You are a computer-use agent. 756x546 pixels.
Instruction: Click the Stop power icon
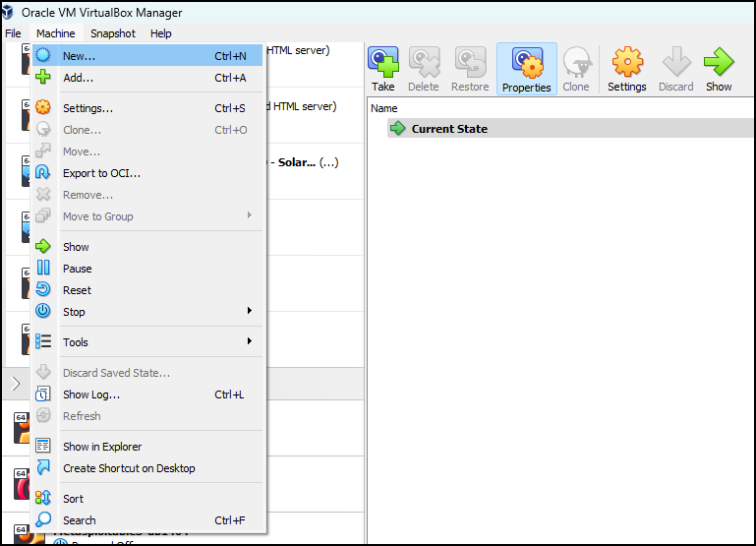point(43,311)
